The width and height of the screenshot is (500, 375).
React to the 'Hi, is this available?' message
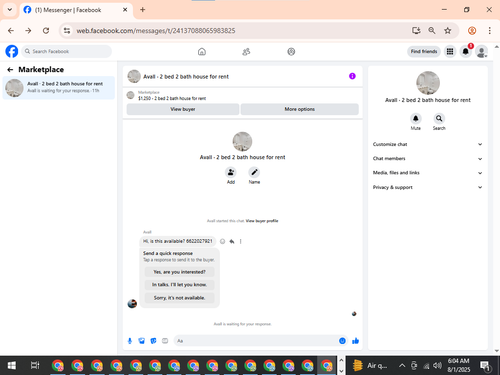pyautogui.click(x=222, y=241)
